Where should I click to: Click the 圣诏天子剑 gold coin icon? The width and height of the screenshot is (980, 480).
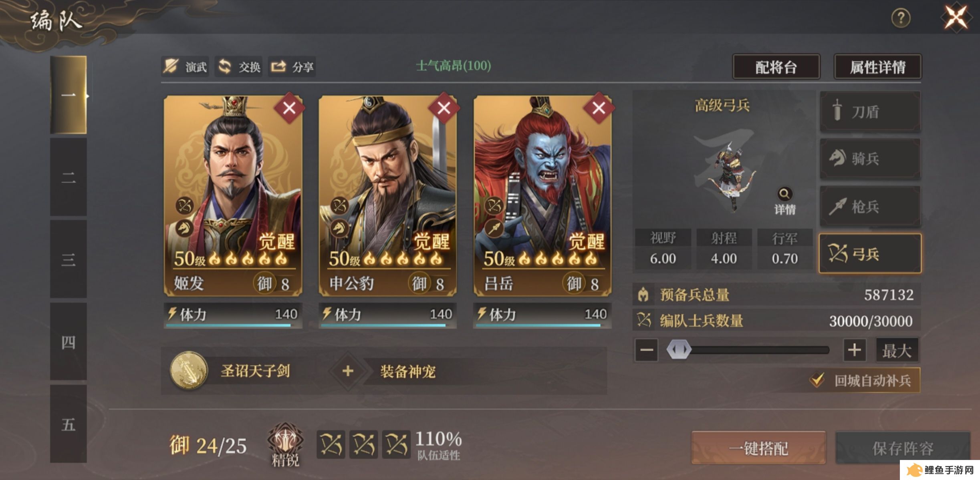189,371
